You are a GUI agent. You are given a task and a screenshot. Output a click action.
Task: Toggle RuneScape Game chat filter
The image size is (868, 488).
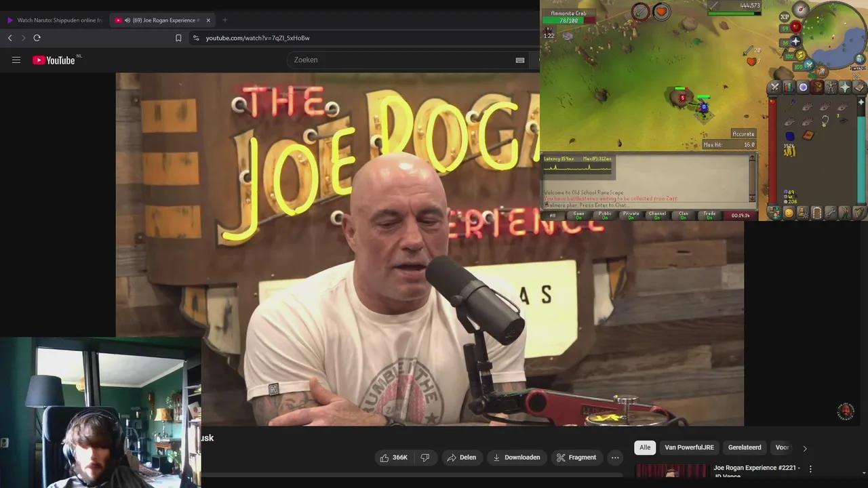pyautogui.click(x=578, y=215)
